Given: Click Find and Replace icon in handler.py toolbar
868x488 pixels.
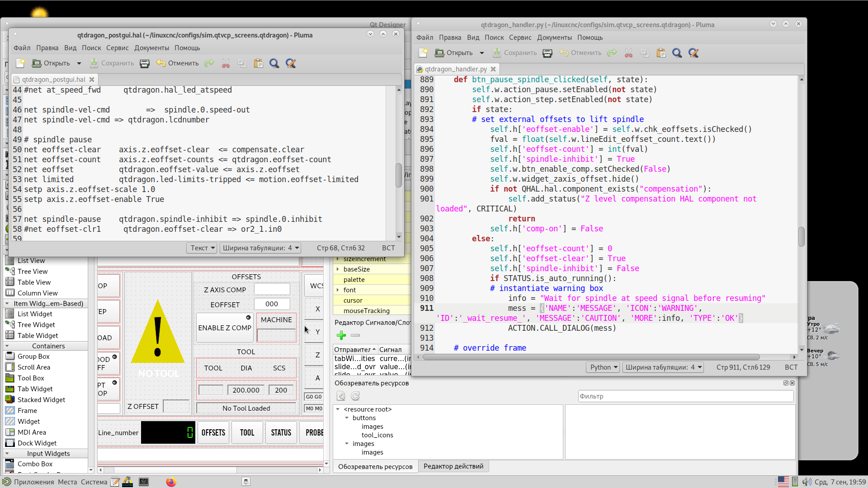Looking at the screenshot, I should (x=693, y=53).
